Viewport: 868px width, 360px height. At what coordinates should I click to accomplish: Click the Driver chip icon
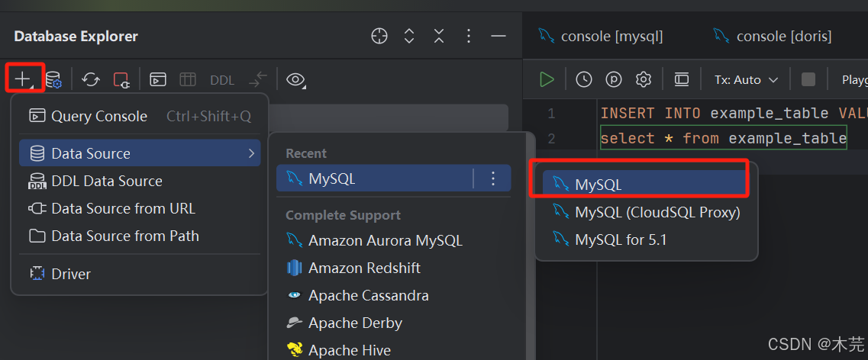coord(37,274)
